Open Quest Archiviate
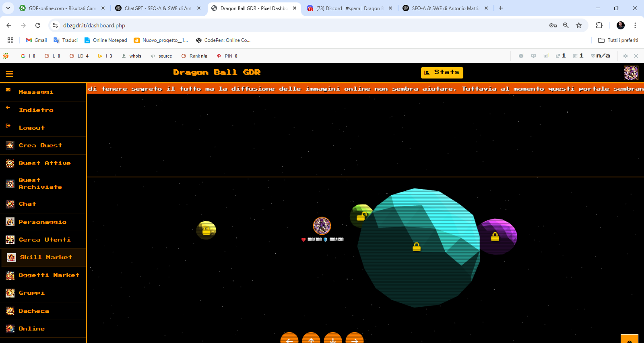Viewport: 644px width, 343px height. pos(43,184)
